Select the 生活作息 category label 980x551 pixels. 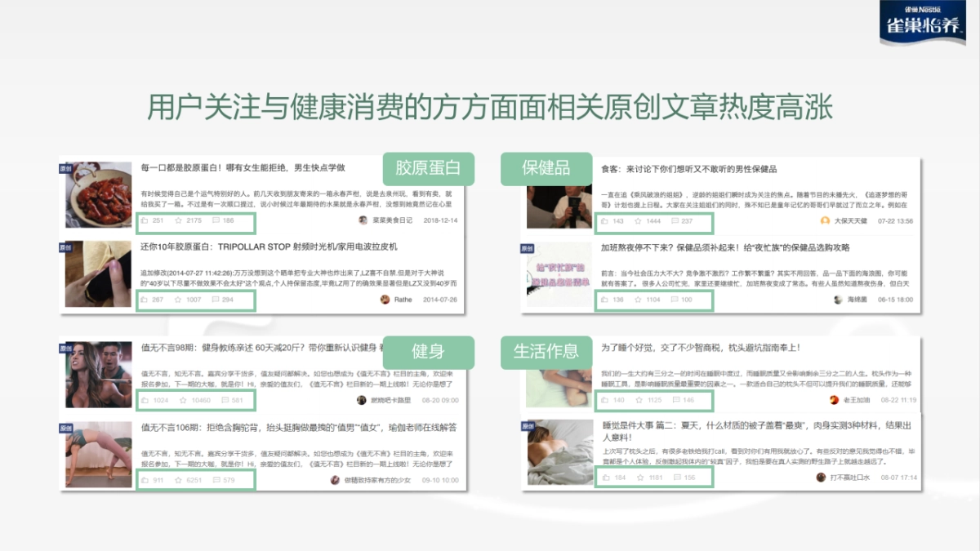(x=546, y=353)
